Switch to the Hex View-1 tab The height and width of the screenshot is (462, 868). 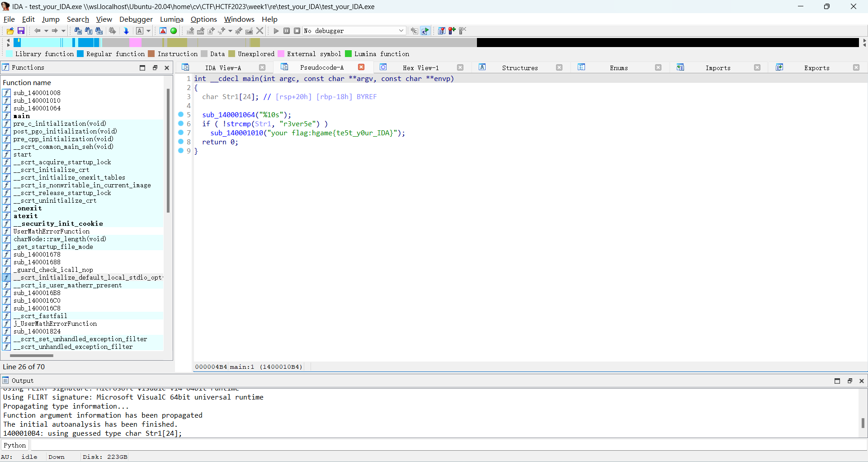420,68
